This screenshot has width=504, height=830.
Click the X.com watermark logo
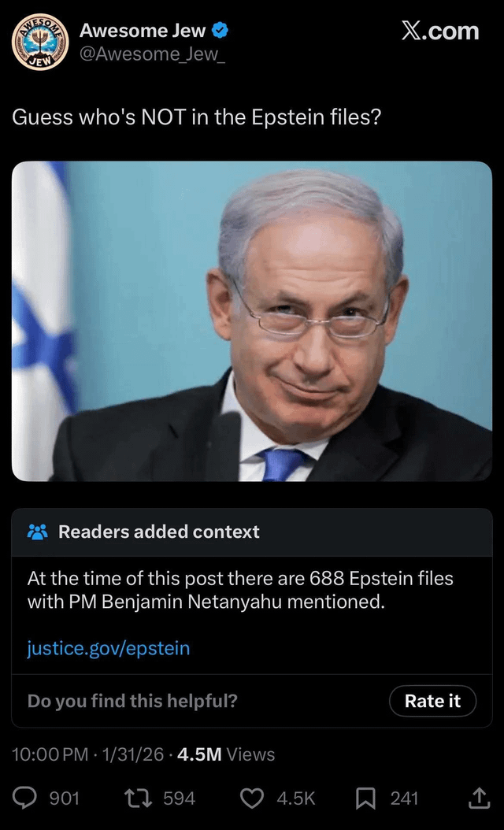[x=440, y=31]
